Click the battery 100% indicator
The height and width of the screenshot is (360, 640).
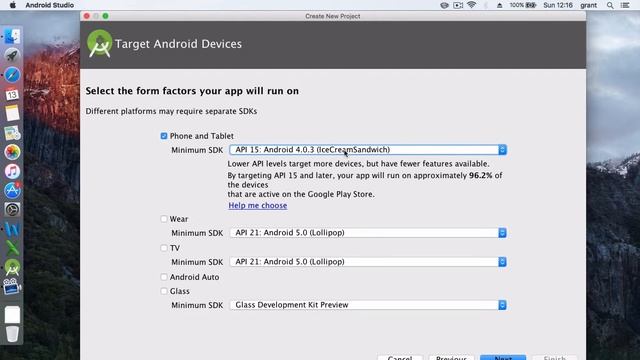click(522, 5)
